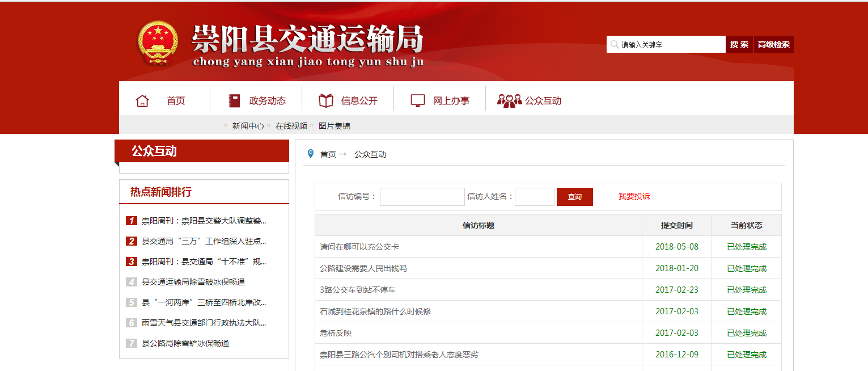Click the 崇阳县交通运输局 site title
The height and width of the screenshot is (371, 868).
coord(308,39)
